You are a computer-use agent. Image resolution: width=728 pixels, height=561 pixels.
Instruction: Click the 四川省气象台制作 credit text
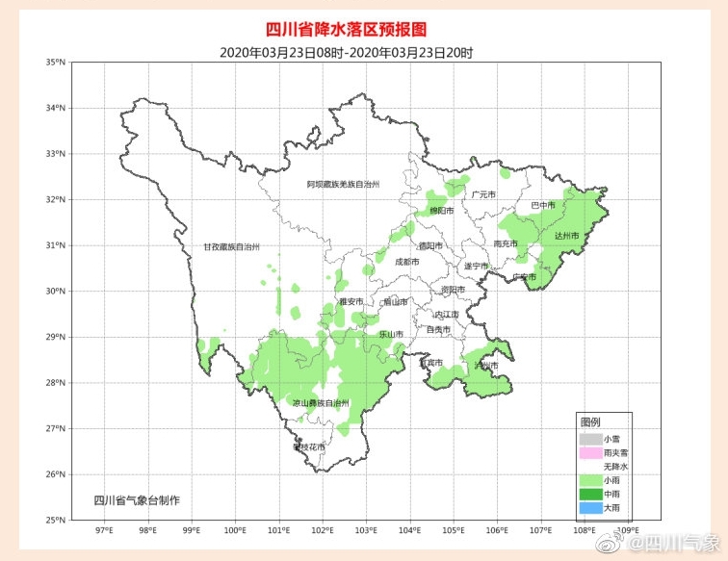[136, 499]
